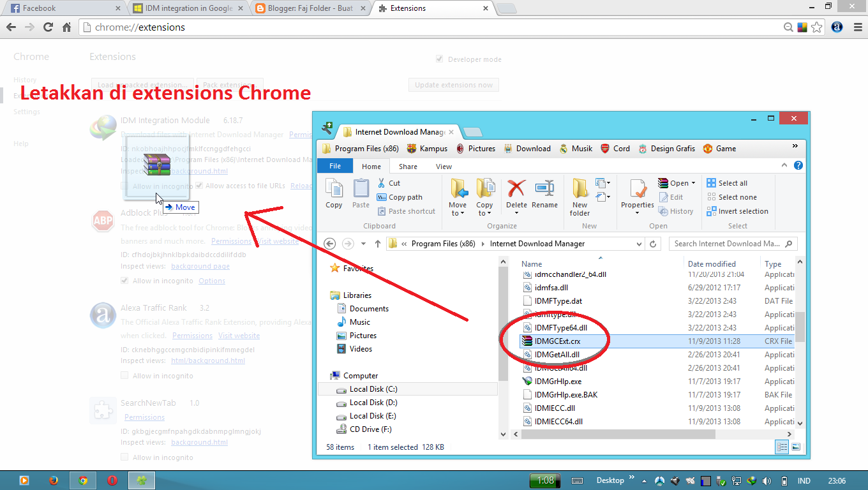Click the Explorer up arrow button

[x=378, y=244]
